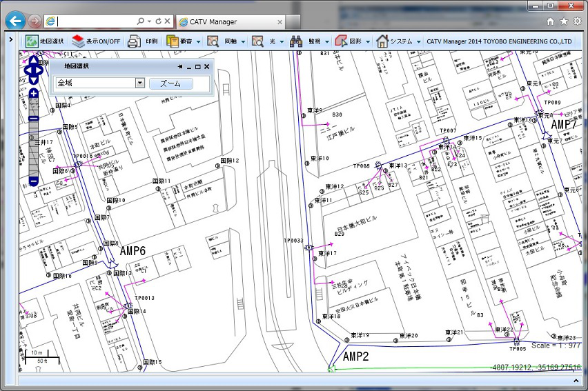Click the 地図選択 map selection toolbar icon
The width and height of the screenshot is (588, 391).
tap(32, 41)
